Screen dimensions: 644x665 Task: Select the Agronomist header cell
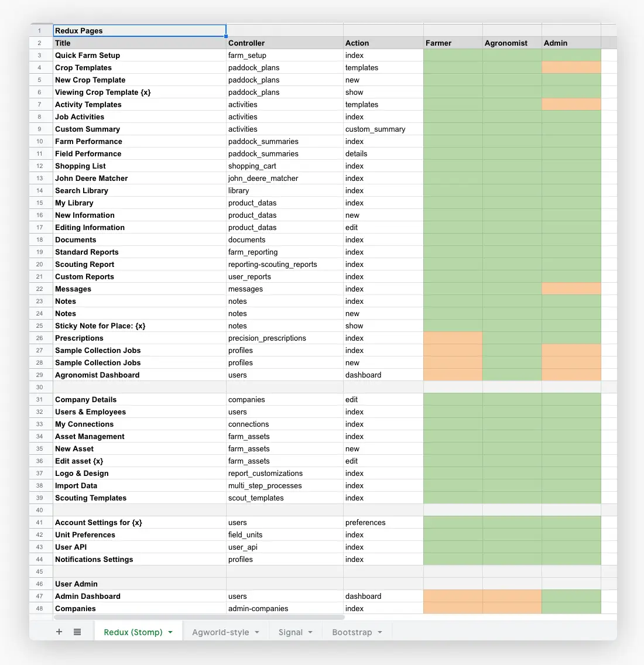(x=512, y=43)
